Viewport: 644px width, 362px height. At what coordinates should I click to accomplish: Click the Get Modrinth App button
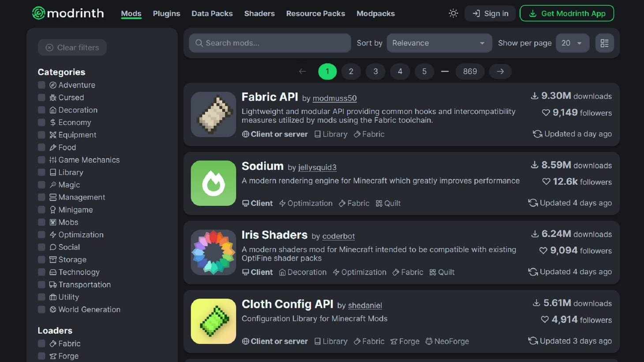tap(566, 13)
